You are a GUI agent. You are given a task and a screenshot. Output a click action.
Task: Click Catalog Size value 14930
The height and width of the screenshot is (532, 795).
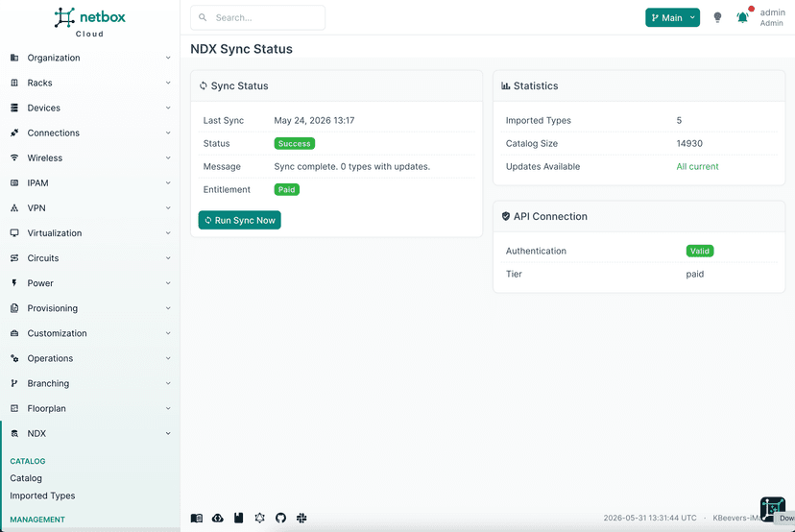(689, 143)
